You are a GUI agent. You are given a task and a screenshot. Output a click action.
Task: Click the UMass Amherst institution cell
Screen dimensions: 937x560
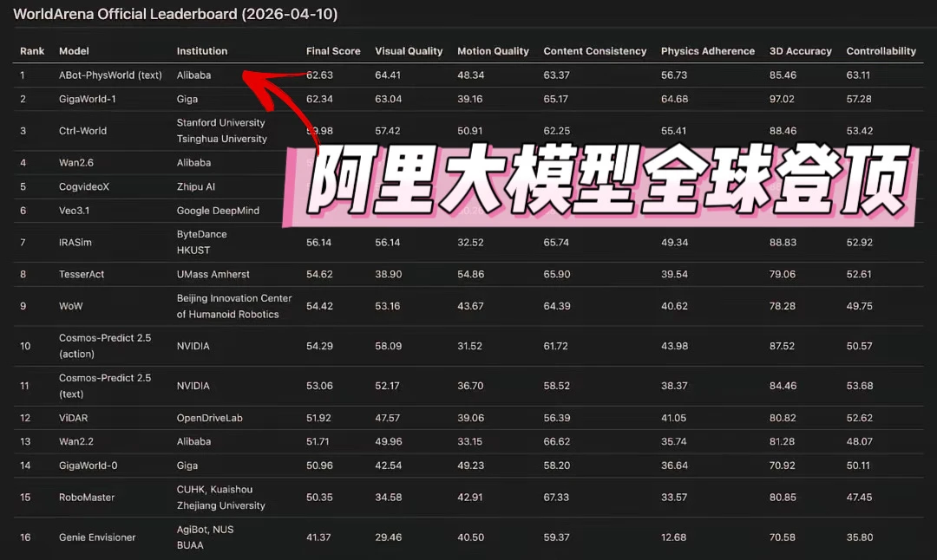point(213,275)
